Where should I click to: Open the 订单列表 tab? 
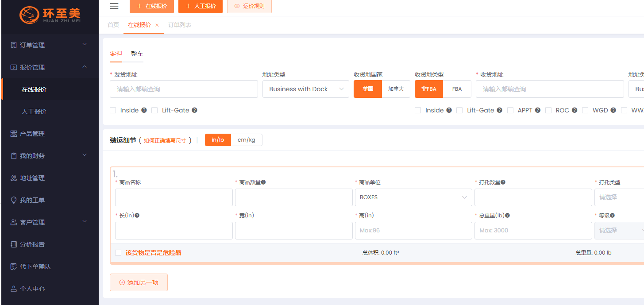180,25
